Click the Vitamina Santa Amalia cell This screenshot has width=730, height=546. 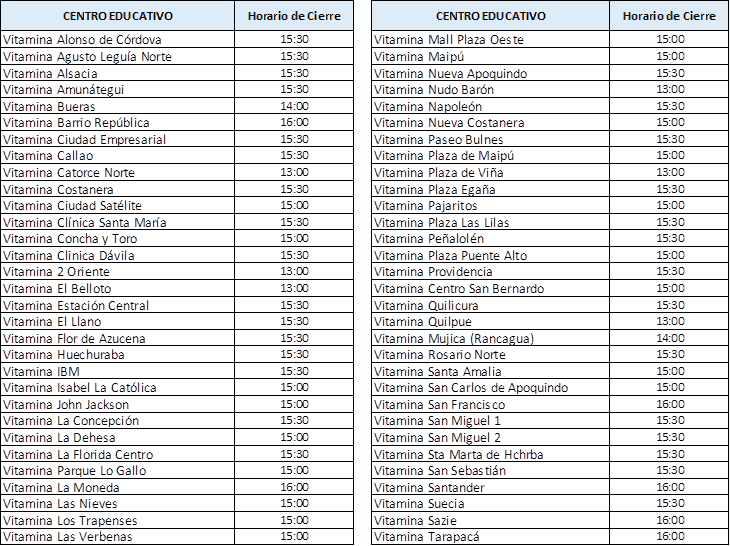(x=491, y=371)
